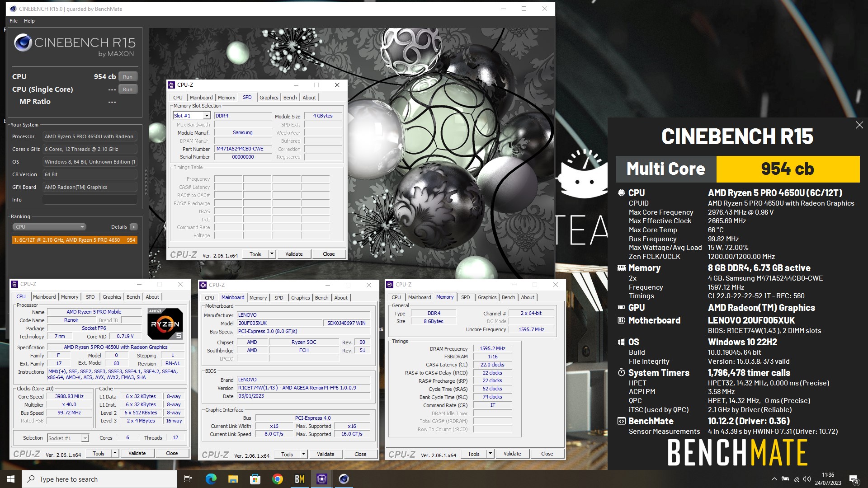Open SPD tab in CPU-Z Memory window
868x488 pixels.
point(466,297)
